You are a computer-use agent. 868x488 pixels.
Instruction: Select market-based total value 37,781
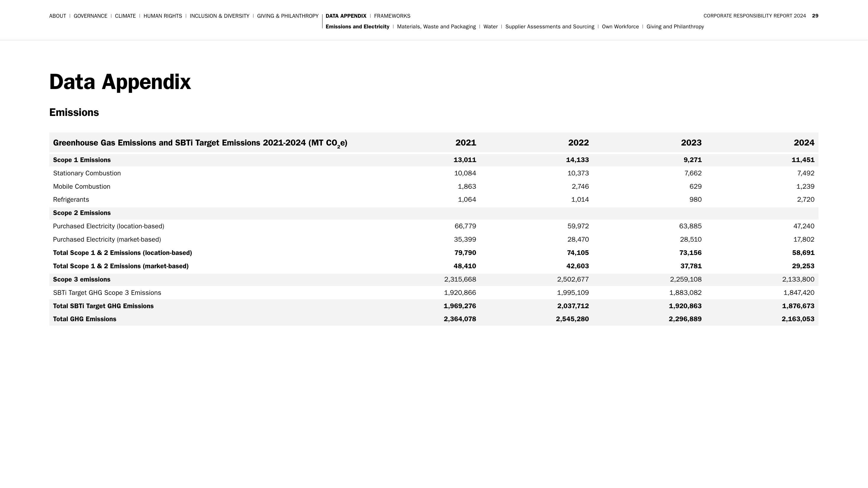click(x=691, y=266)
